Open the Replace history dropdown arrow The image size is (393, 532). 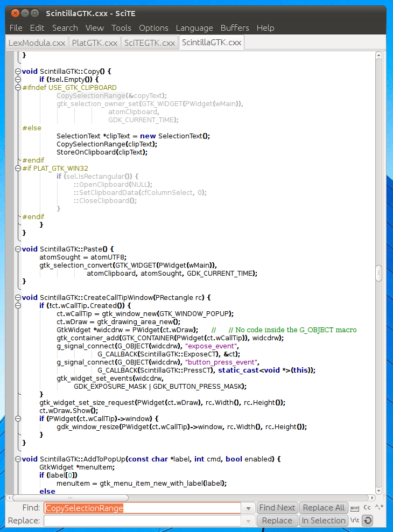[x=248, y=521]
